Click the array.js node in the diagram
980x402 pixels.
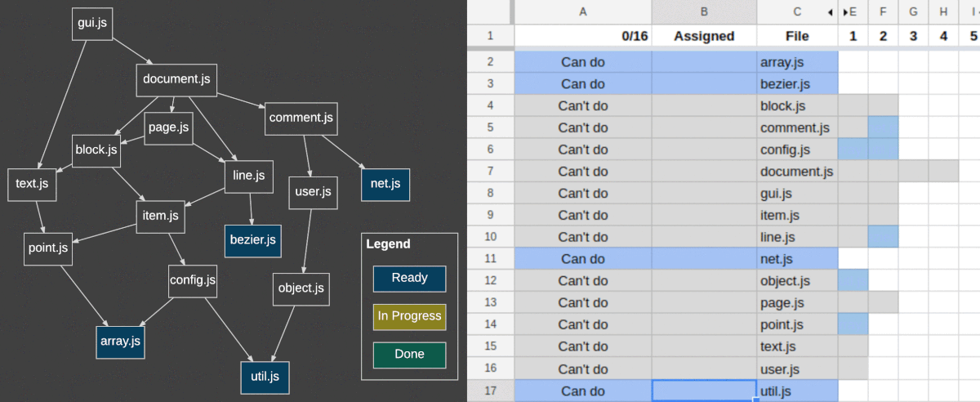tap(120, 341)
